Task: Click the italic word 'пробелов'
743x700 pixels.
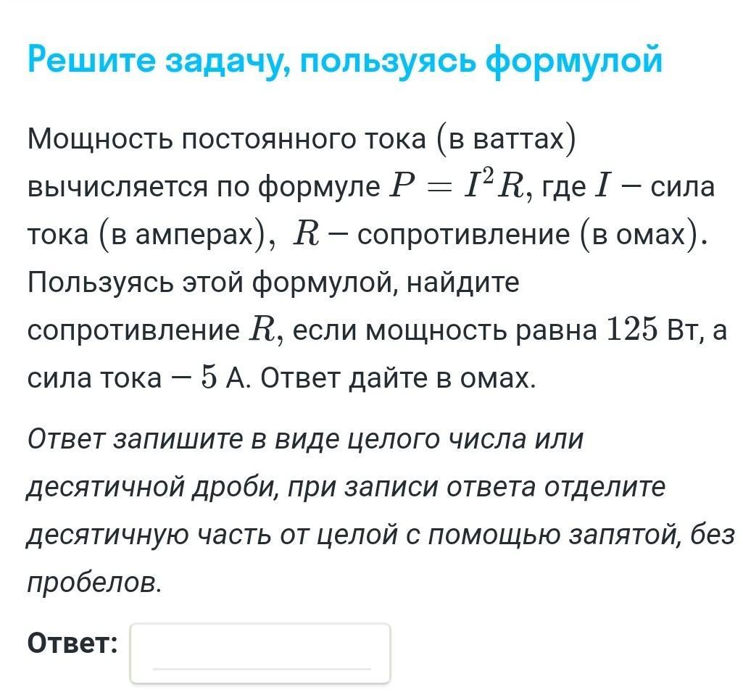Action: (x=93, y=583)
